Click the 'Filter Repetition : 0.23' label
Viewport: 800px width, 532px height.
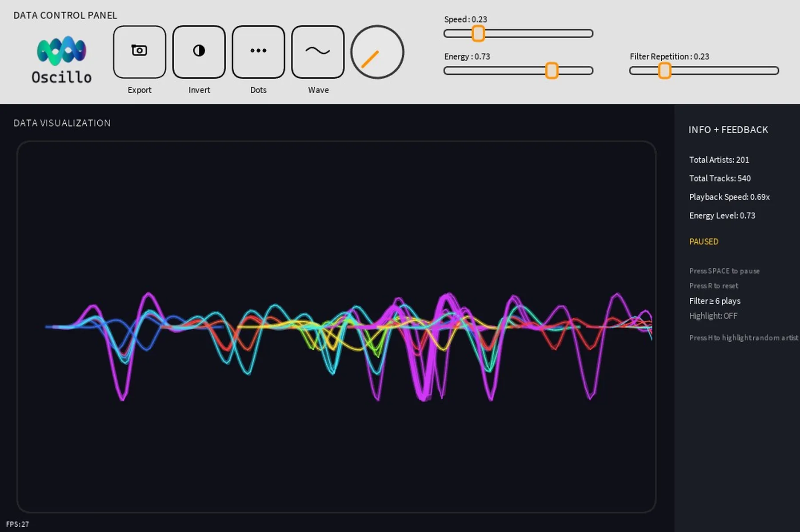(669, 56)
